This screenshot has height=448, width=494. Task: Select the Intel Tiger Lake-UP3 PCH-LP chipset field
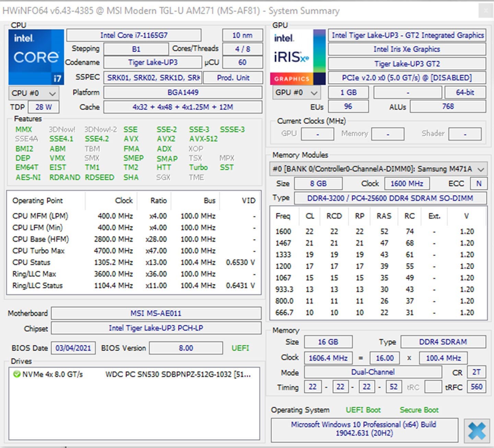click(x=156, y=328)
